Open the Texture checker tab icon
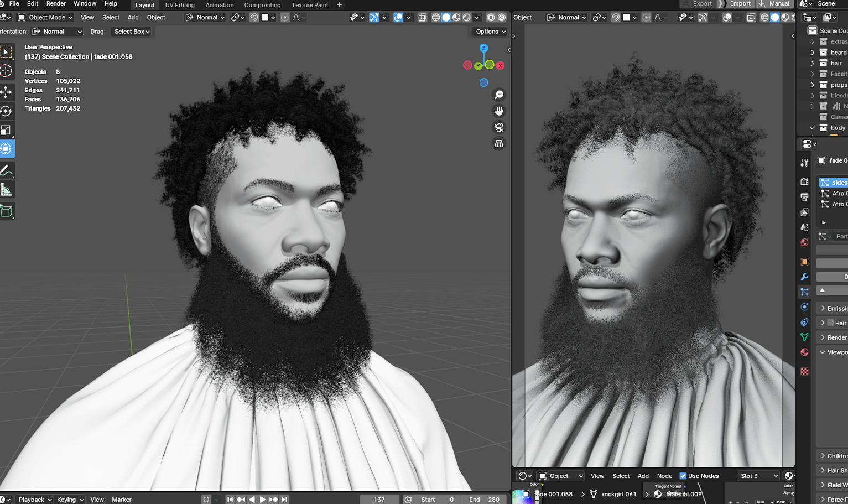This screenshot has height=504, width=848. [804, 371]
